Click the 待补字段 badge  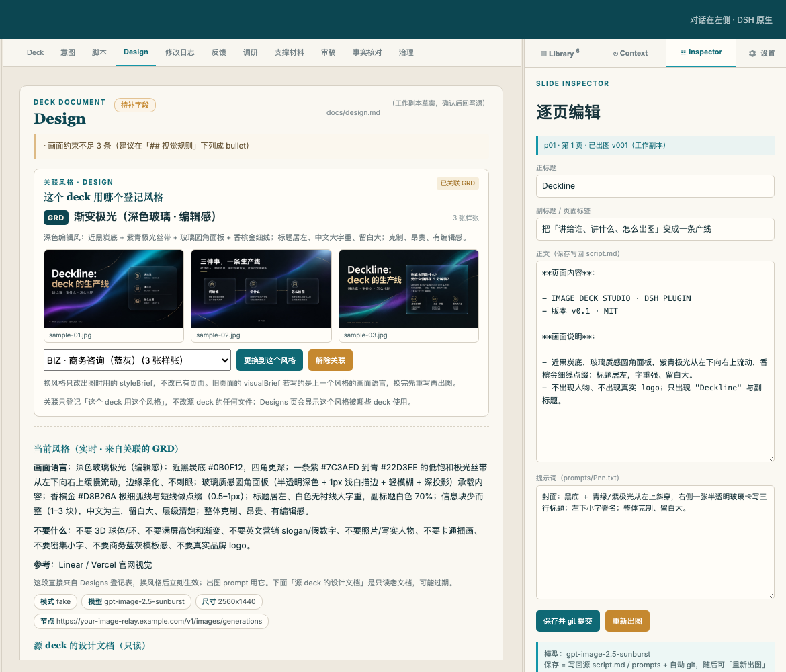tap(135, 105)
